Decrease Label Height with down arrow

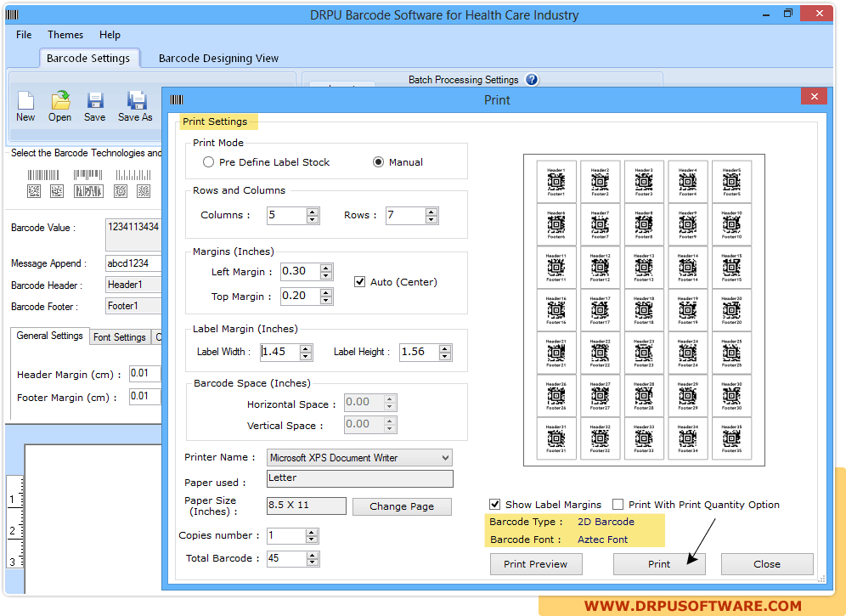[x=444, y=356]
